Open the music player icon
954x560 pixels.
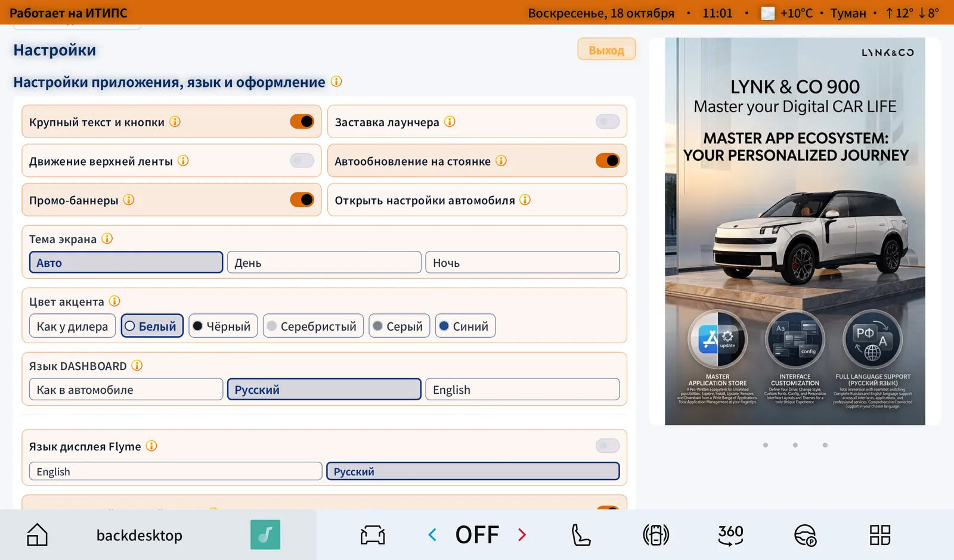click(x=265, y=534)
